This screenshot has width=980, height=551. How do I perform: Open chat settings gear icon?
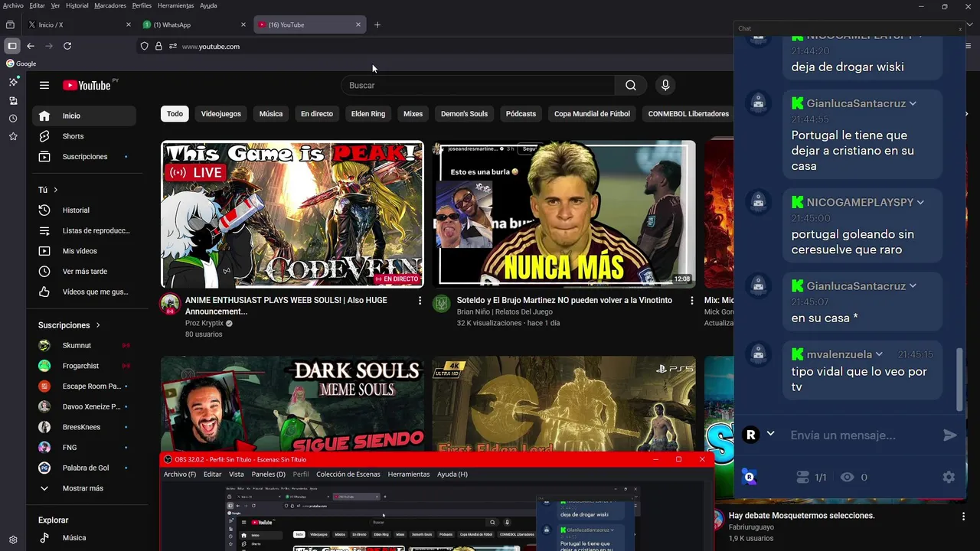[x=949, y=478]
